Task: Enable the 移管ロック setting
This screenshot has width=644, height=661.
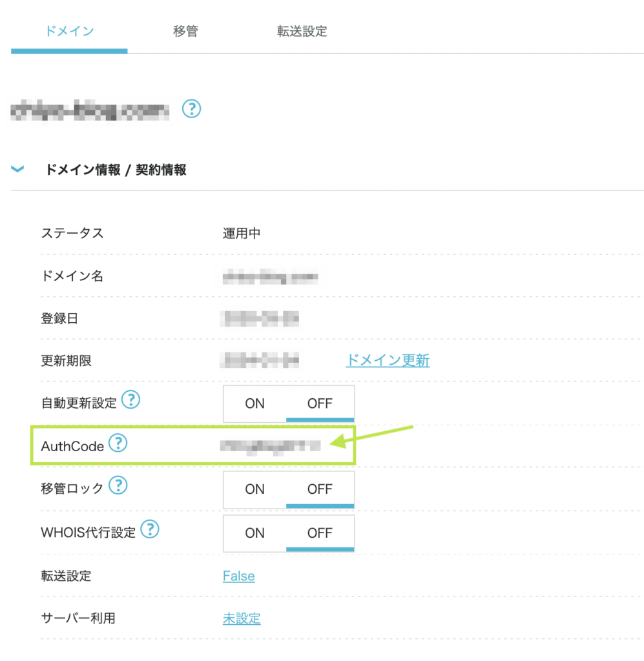Action: pos(254,489)
